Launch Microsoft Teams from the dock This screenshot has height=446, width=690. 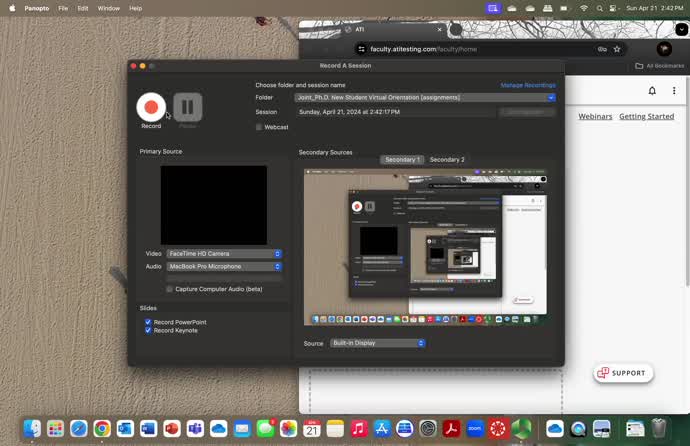[x=195, y=428]
